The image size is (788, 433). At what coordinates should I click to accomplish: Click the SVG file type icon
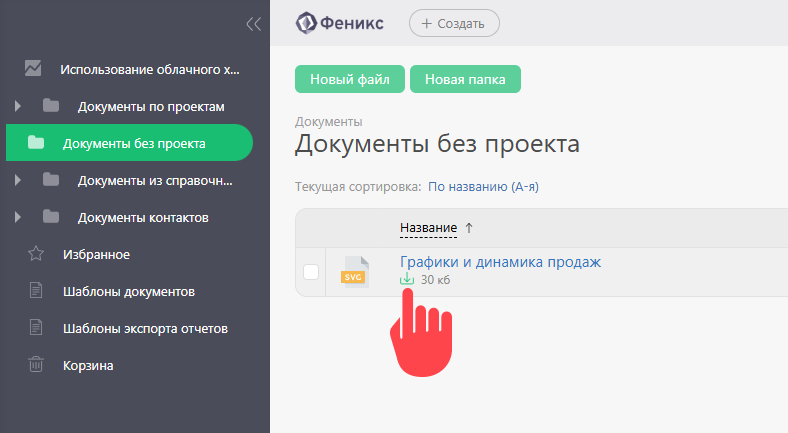[355, 272]
